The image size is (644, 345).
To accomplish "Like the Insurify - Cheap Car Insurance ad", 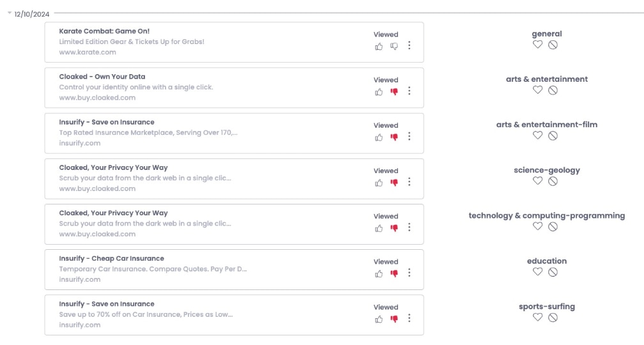I will 379,274.
